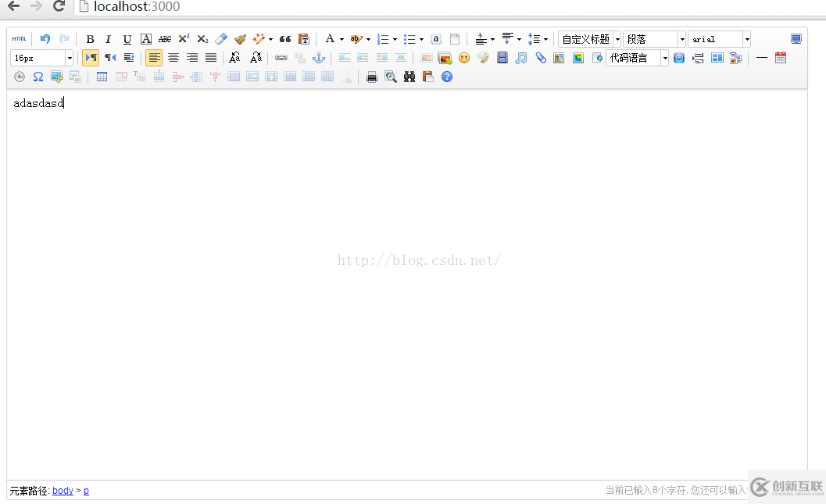
Task: Open paragraph spacing after dropdown
Action: (x=519, y=40)
